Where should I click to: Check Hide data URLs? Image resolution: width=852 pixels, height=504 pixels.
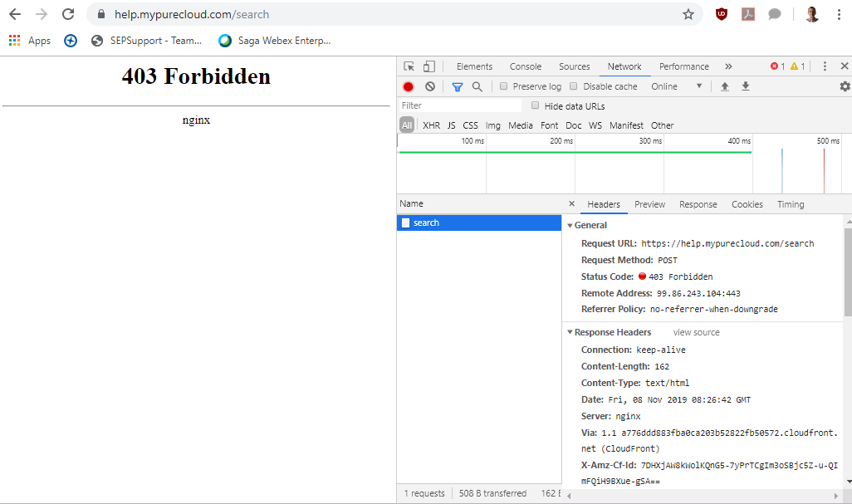[536, 105]
